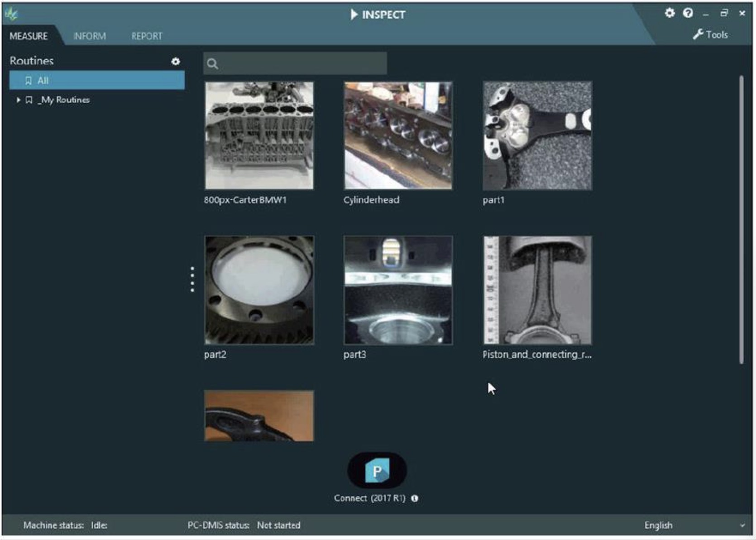
Task: Open the Cylinderhead routine thumbnail
Action: (398, 135)
